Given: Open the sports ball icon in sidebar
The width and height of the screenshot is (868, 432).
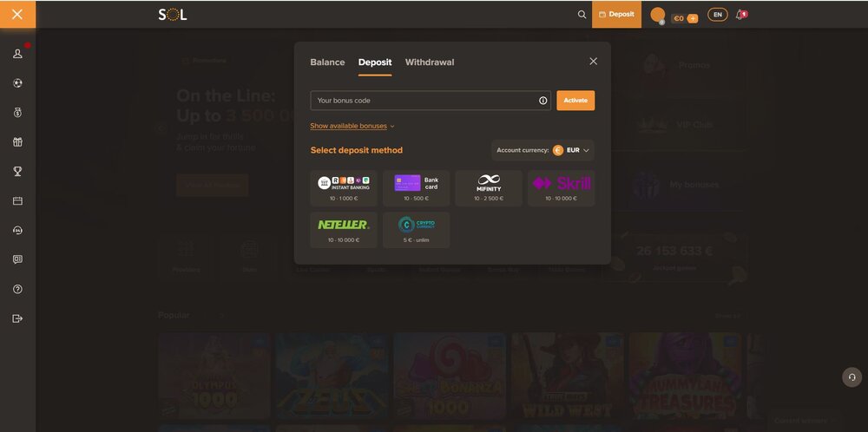Looking at the screenshot, I should tap(17, 83).
